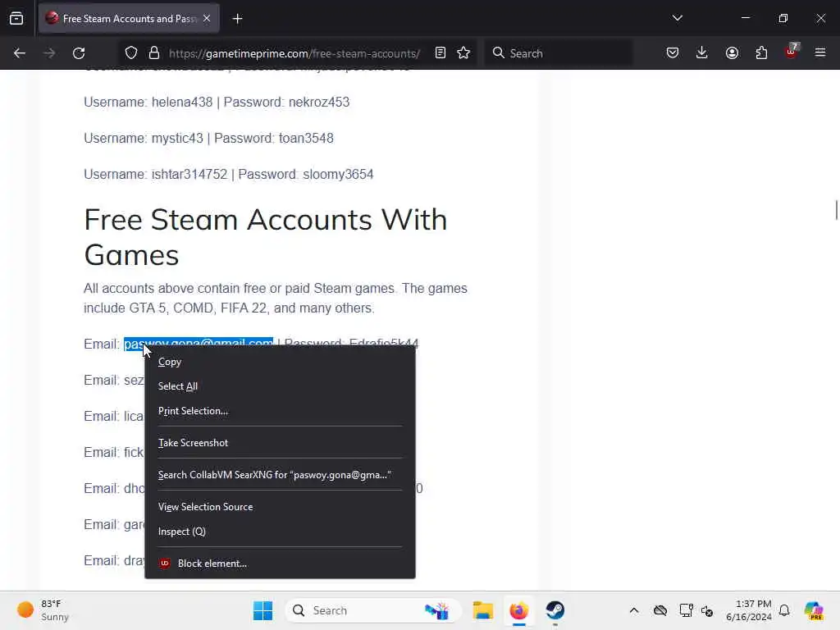
Task: Open the Downloads panel
Action: pos(702,53)
